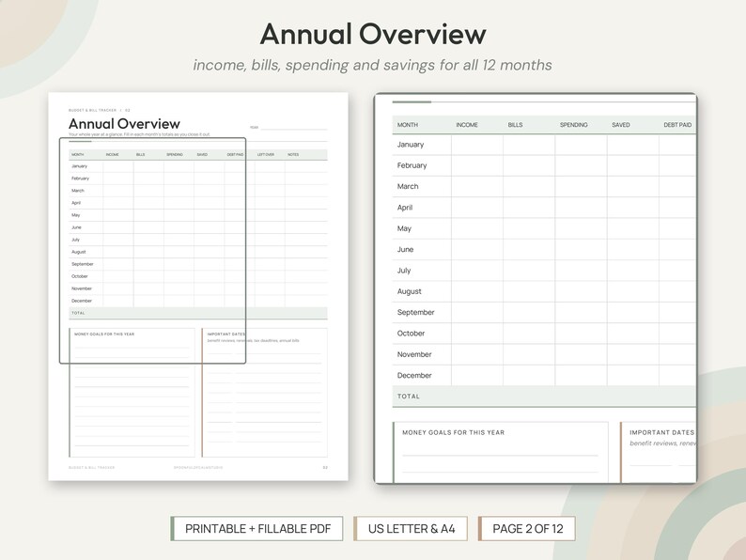Click the SAVED column header in the enlarged page

(621, 125)
